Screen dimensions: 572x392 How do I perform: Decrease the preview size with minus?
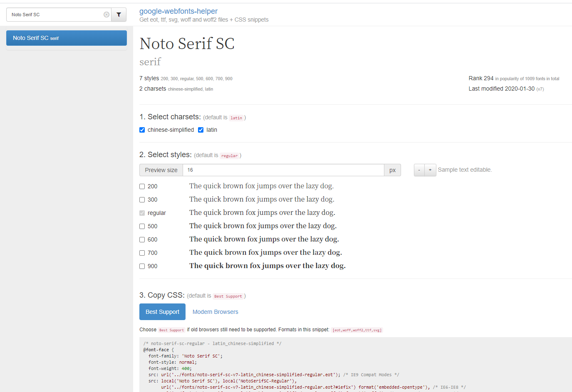pyautogui.click(x=419, y=170)
